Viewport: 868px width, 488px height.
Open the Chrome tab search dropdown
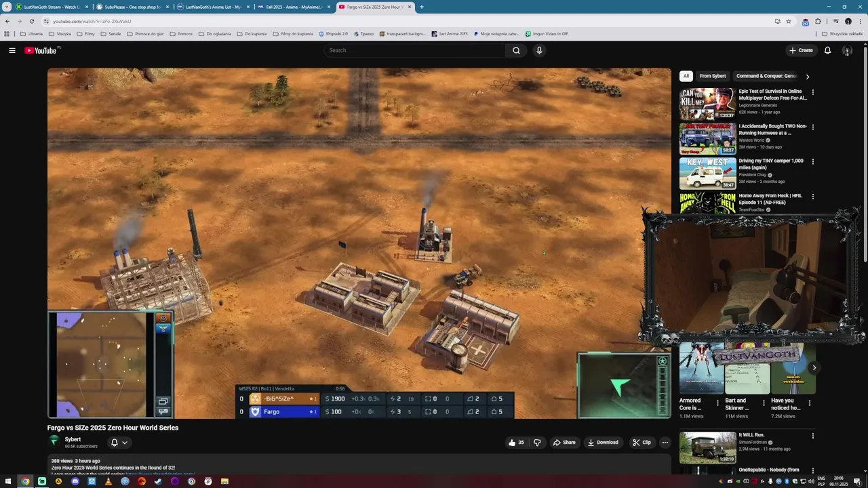[7, 7]
